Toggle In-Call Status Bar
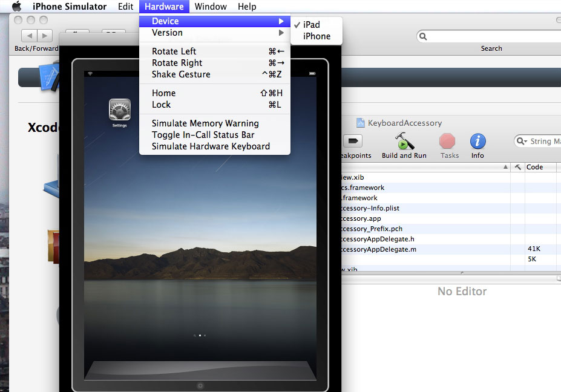Viewport: 561px width, 392px height. pos(215,134)
